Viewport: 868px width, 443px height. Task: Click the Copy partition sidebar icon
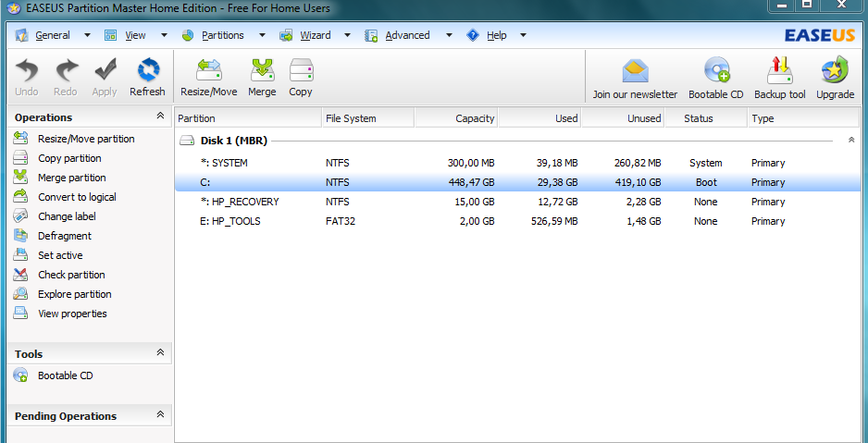click(x=20, y=158)
